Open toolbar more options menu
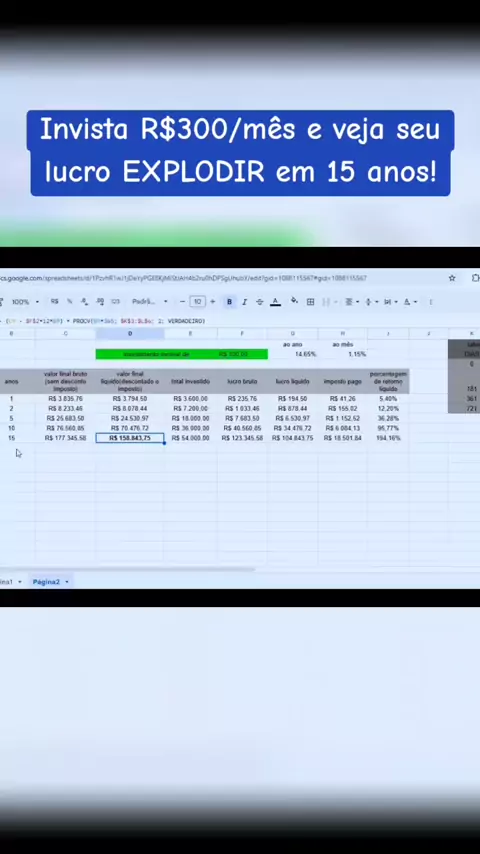Viewport: 480px width, 854px height. (430, 302)
